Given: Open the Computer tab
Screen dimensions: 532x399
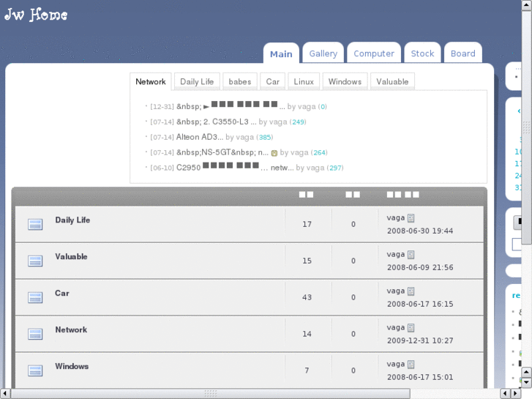Looking at the screenshot, I should point(374,53).
